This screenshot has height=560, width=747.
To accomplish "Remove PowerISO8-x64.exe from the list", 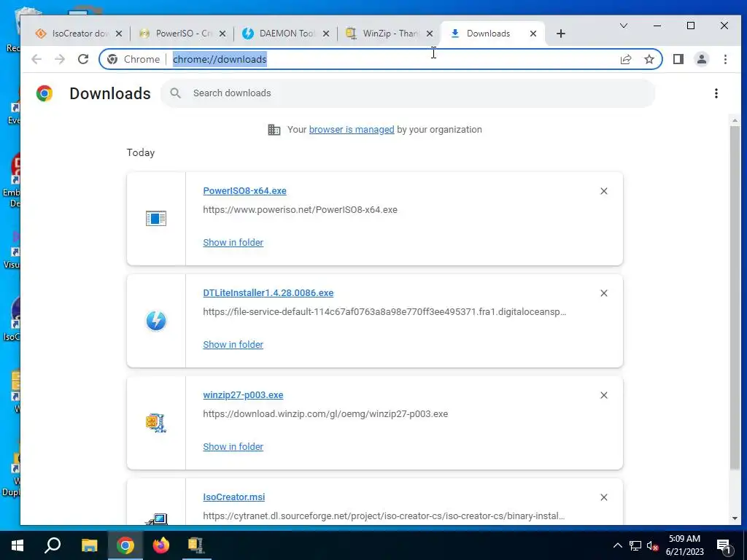I will click(x=603, y=191).
